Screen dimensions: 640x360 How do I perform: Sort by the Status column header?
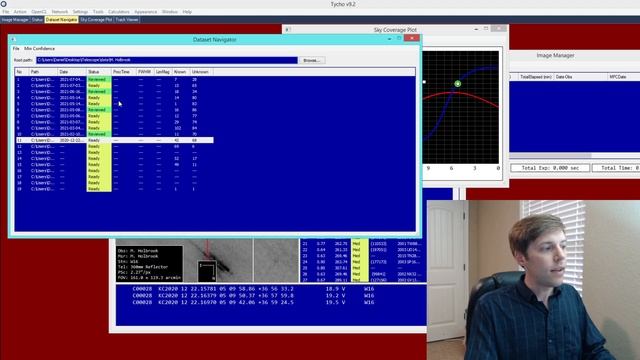click(99, 72)
